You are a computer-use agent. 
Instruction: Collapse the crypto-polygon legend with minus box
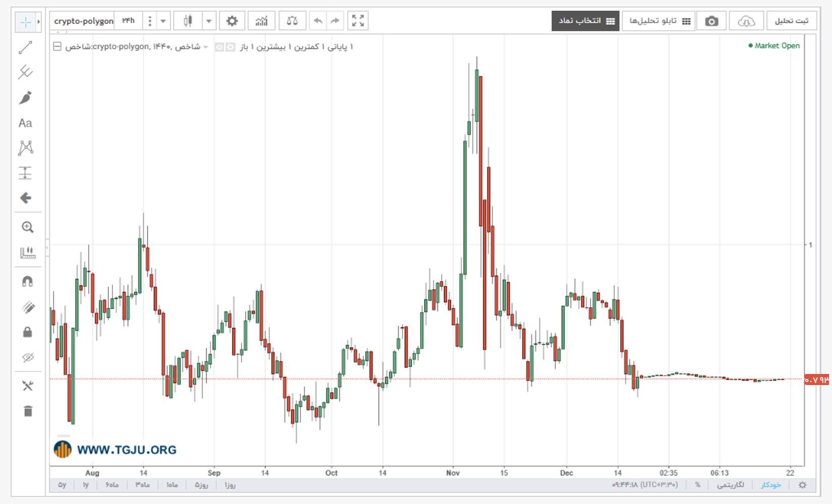coord(57,46)
